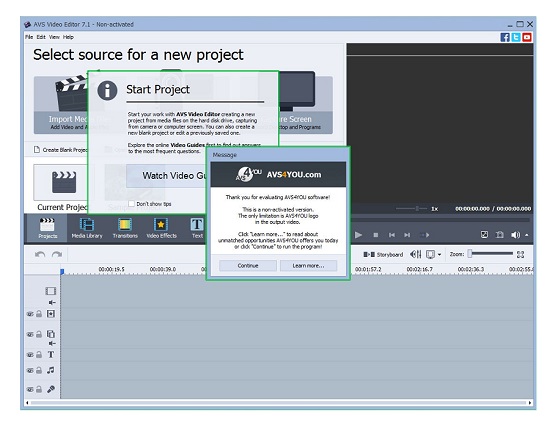Open the Facebook page icon
This screenshot has width=550, height=423.
pyautogui.click(x=505, y=37)
